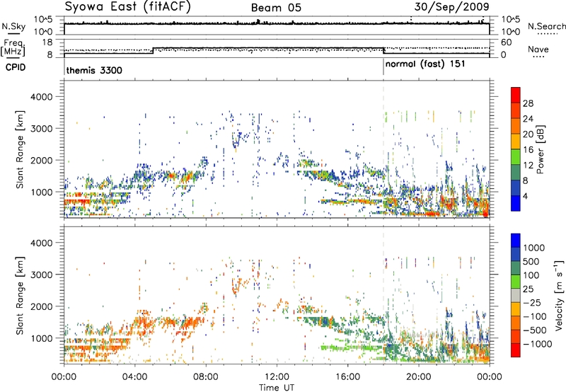Pick the bright blue bottom Power colorbar segment
Screen dimensions: 566x392
(516, 203)
